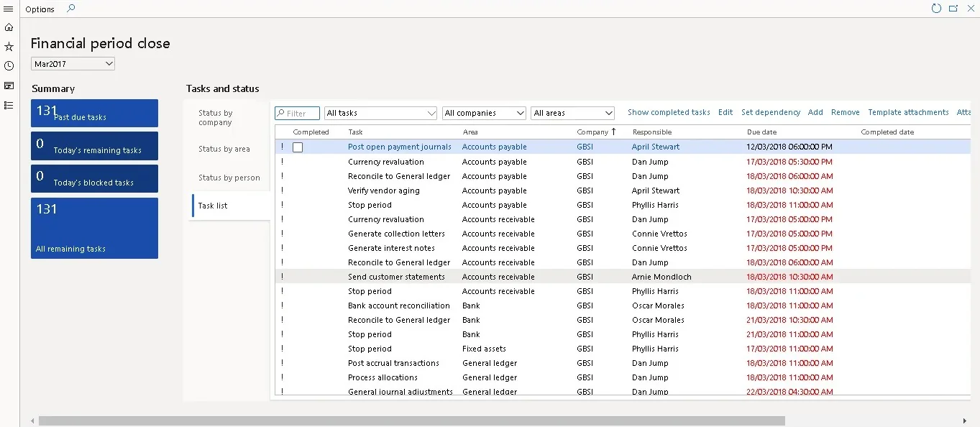This screenshot has height=427, width=980.
Task: Open the hamburger navigation menu
Action: pos(9,9)
